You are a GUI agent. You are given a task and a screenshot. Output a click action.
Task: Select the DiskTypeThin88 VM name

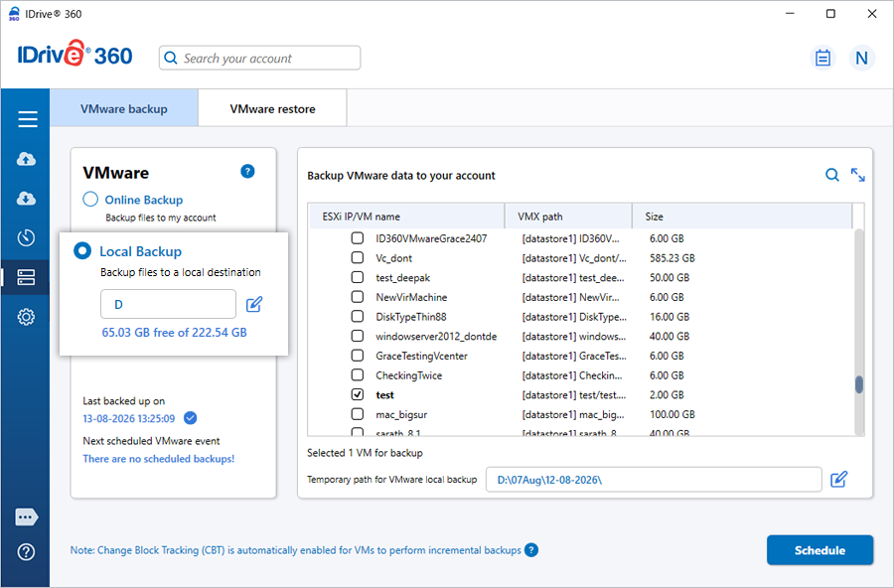pyautogui.click(x=411, y=317)
